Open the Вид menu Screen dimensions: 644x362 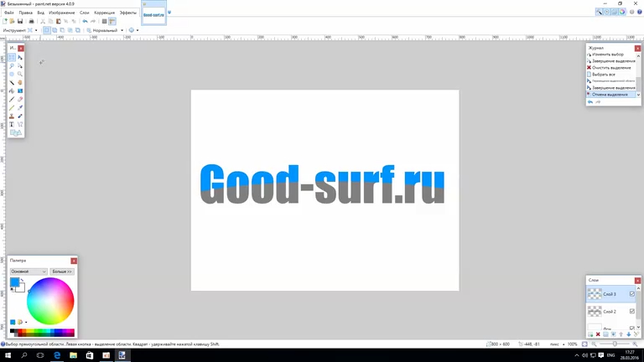coord(40,13)
